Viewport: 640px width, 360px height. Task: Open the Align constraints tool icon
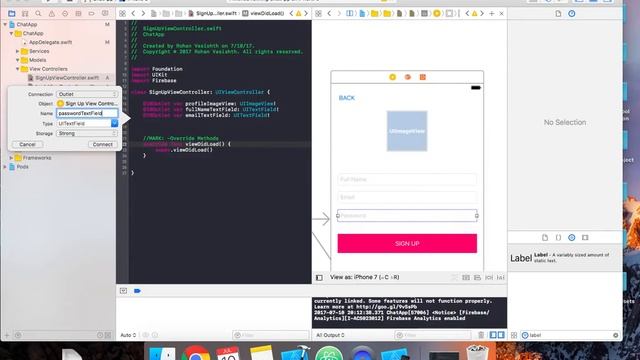[477, 278]
